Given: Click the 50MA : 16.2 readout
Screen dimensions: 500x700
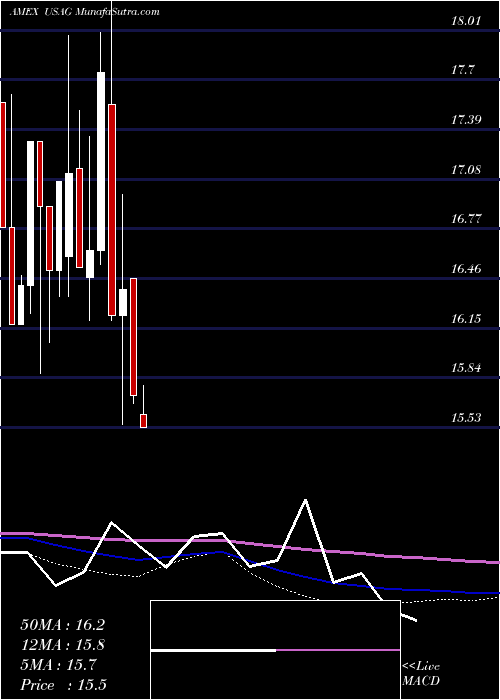Looking at the screenshot, I should (62, 625).
